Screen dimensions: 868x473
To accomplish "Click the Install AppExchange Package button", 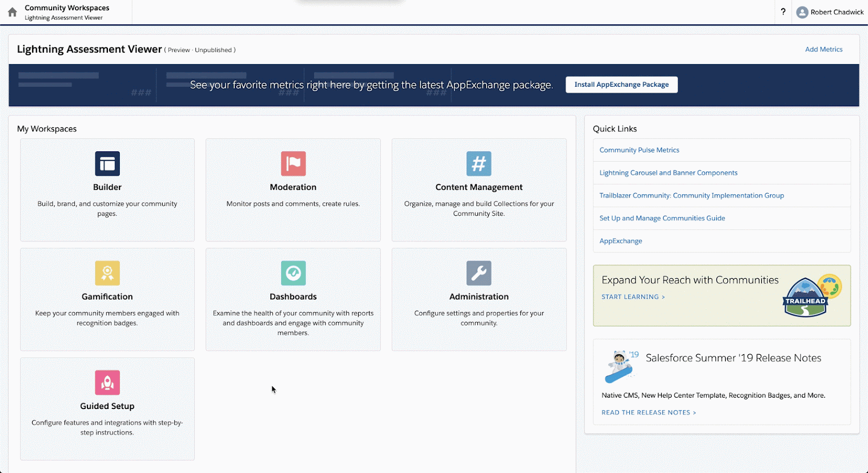I will click(622, 85).
